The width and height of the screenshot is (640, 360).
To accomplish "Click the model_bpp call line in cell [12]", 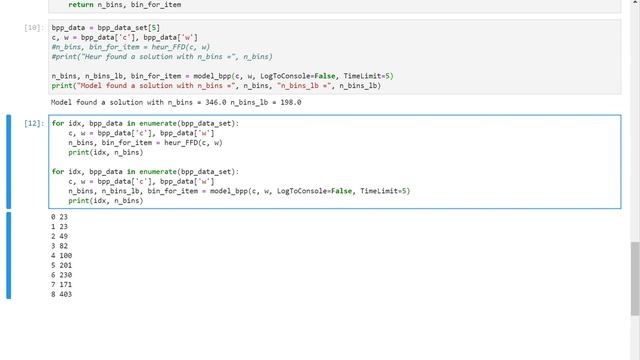I will (x=239, y=191).
